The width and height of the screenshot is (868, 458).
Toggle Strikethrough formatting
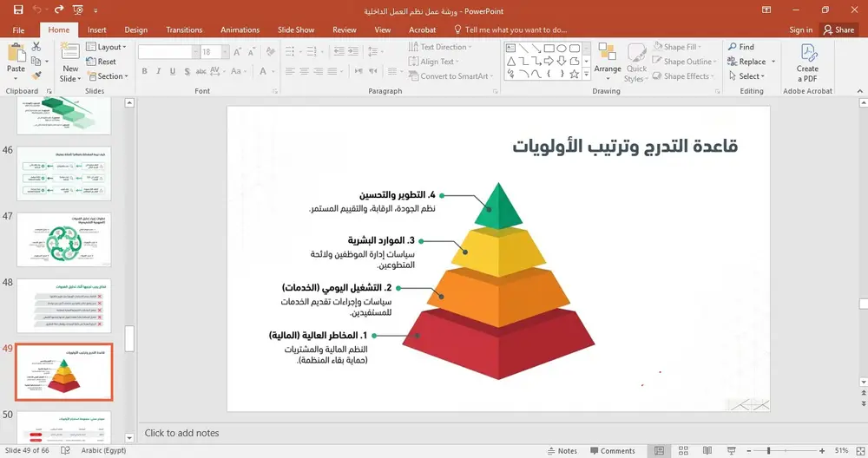(201, 71)
